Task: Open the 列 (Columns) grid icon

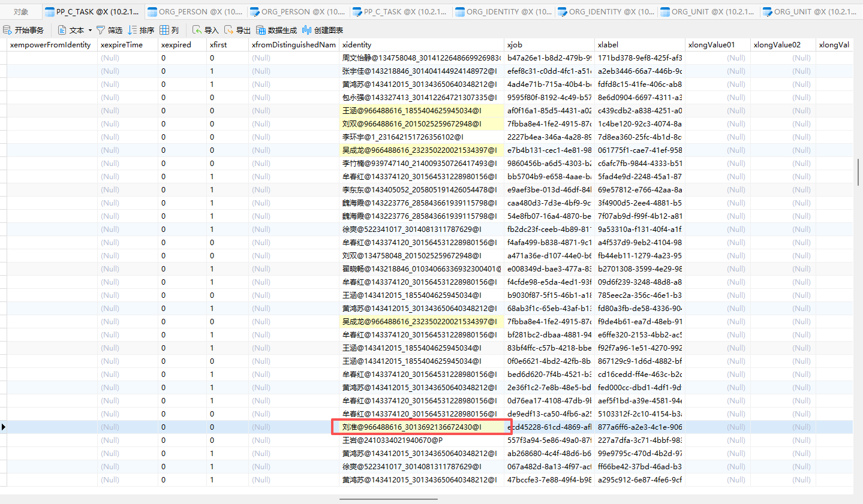Action: 164,30
